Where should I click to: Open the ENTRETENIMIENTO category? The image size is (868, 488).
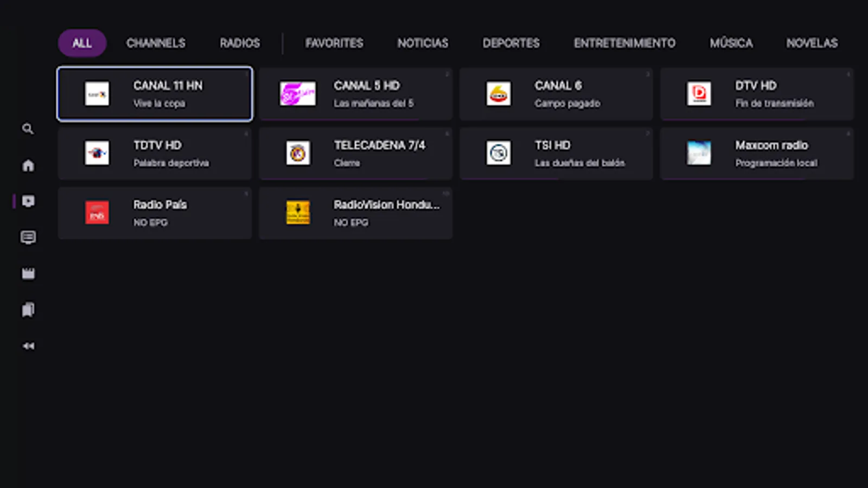(624, 43)
